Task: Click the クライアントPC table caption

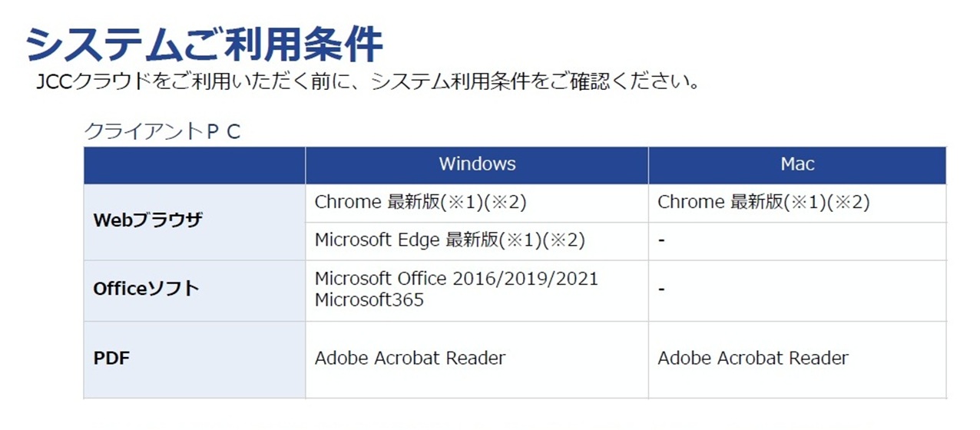Action: coord(162,131)
